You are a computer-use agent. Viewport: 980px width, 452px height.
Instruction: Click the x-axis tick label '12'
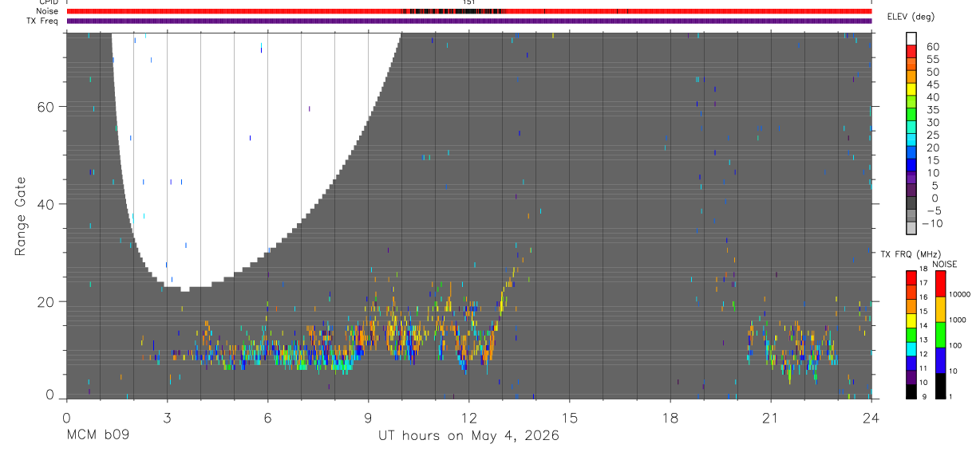[x=468, y=417]
